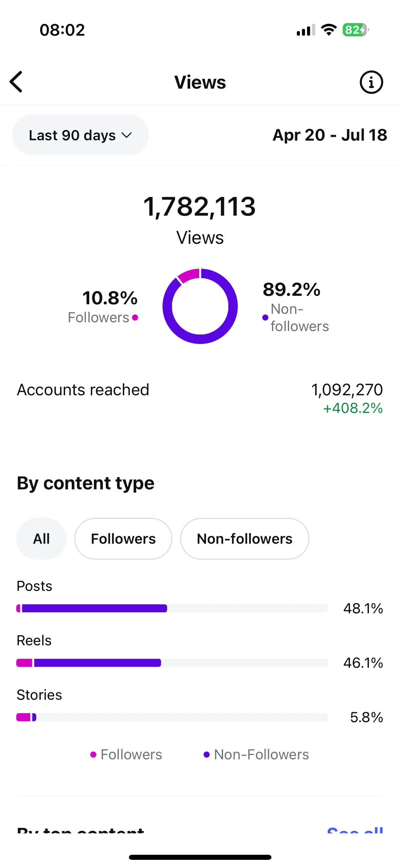The height and width of the screenshot is (868, 400).
Task: Tap the pink Followers dot beside 10.8%
Action: tap(135, 318)
